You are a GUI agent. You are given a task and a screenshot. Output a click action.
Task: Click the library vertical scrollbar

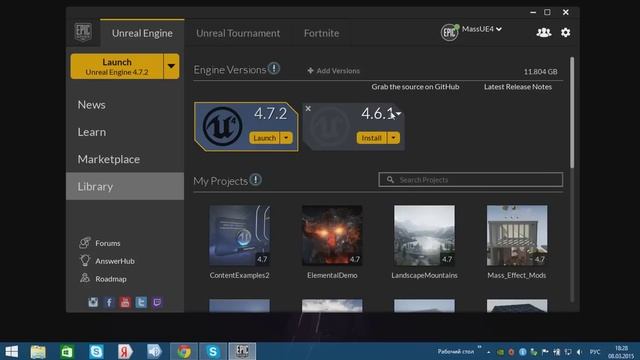coord(572,113)
